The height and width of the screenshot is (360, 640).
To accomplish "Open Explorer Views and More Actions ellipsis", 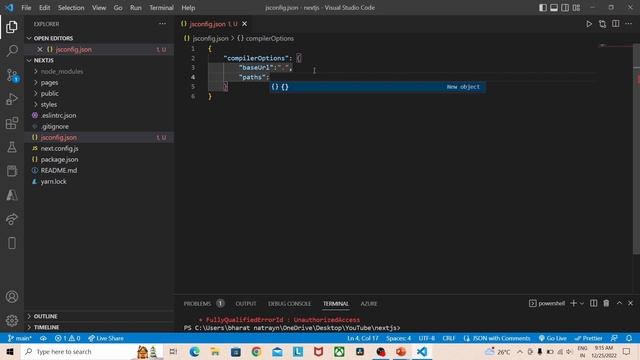I will click(x=162, y=24).
